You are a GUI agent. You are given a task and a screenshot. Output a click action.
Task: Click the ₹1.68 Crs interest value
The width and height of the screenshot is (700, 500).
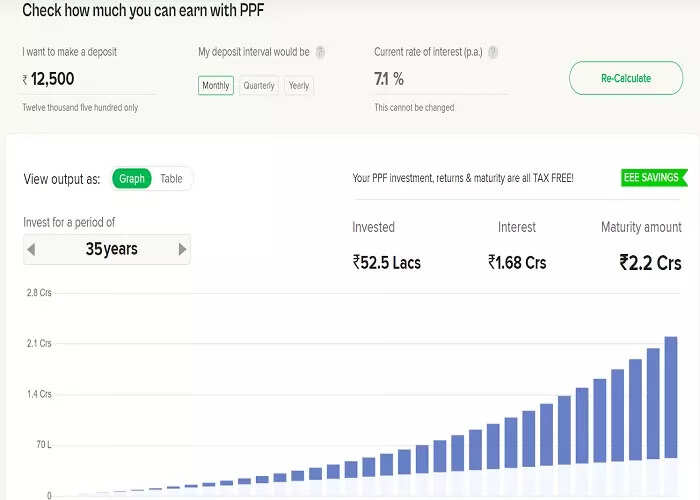coord(517,263)
